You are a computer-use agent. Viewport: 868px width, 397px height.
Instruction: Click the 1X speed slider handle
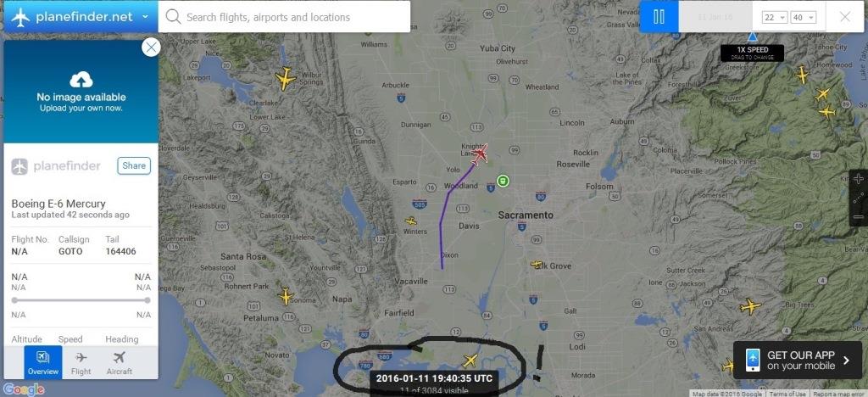pos(752,37)
